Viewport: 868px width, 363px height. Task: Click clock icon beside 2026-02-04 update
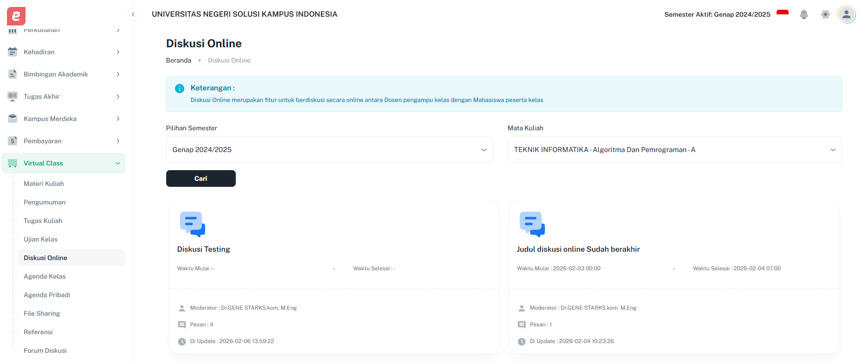coord(522,342)
